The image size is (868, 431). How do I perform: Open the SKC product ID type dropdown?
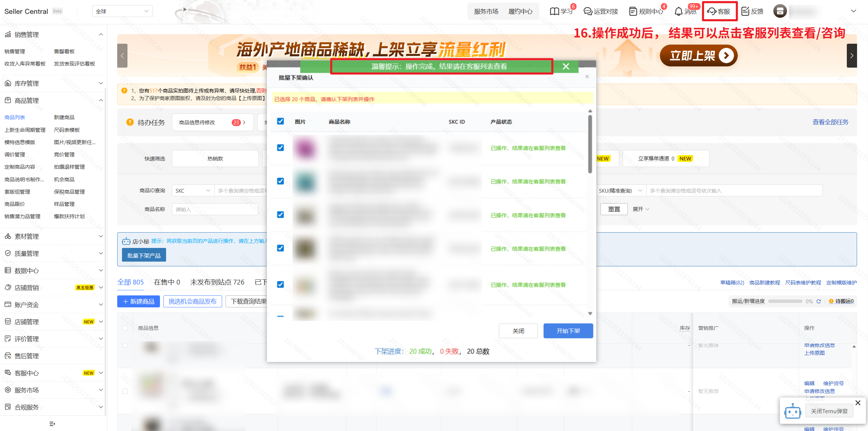coord(193,191)
